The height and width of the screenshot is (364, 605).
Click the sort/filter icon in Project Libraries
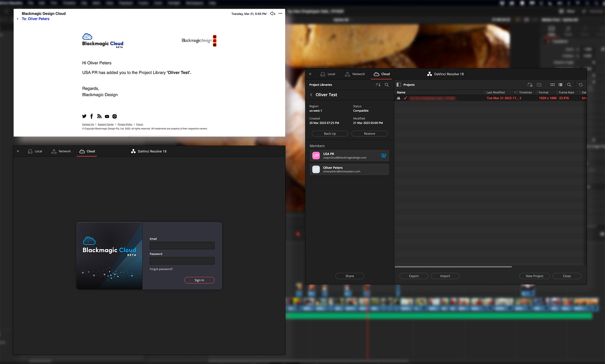(378, 85)
